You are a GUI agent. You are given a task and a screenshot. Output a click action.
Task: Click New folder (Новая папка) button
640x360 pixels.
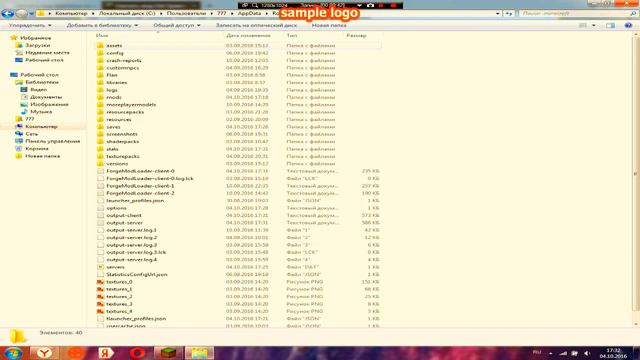[329, 25]
